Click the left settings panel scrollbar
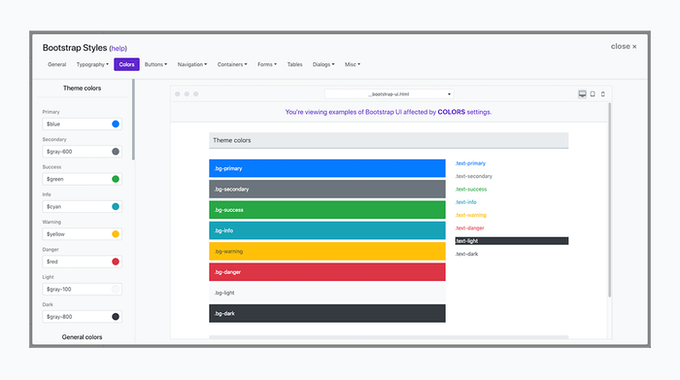This screenshot has height=380, width=680. [133, 119]
